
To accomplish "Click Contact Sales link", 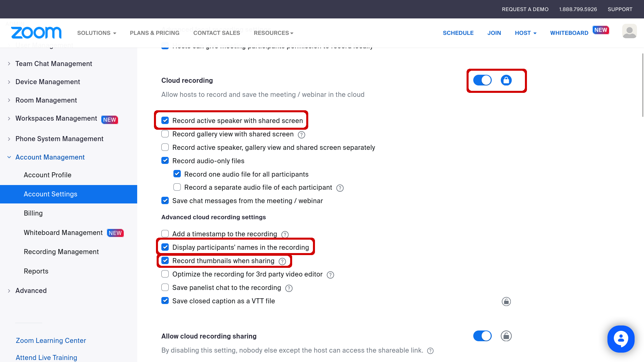I will pyautogui.click(x=217, y=33).
